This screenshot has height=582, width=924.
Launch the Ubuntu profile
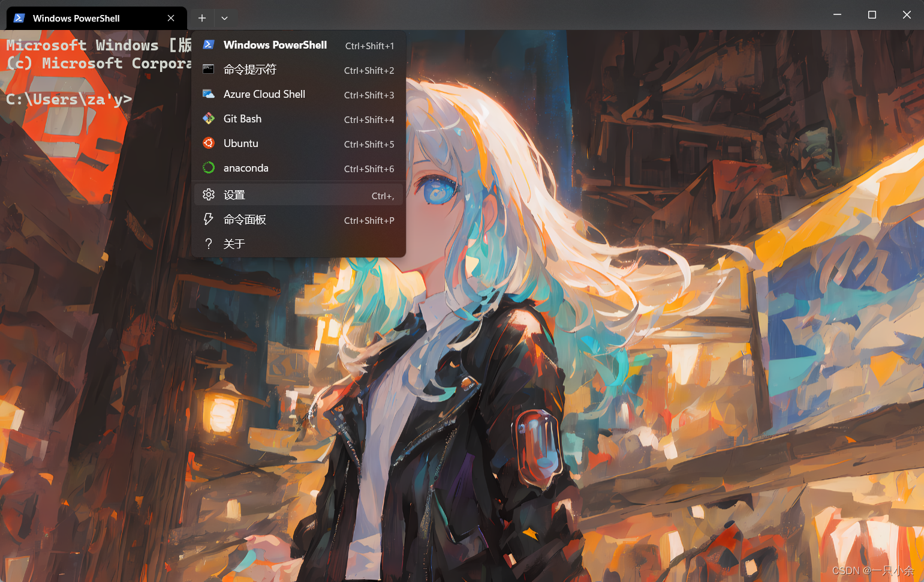point(299,143)
